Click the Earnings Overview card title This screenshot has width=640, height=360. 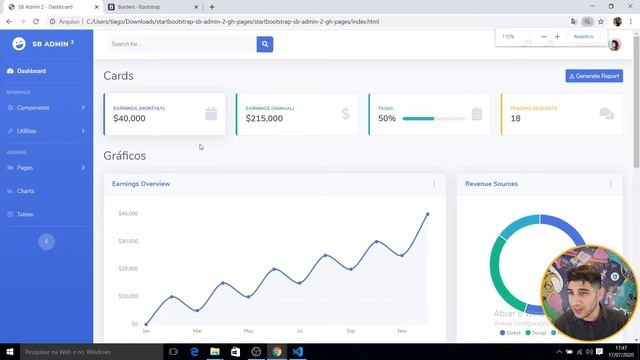141,184
